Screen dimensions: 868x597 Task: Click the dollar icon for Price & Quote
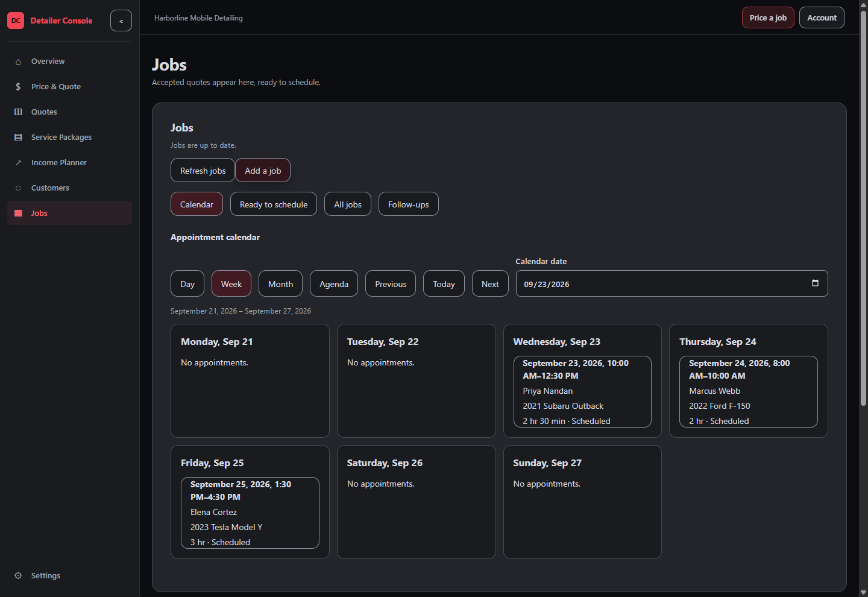tap(18, 87)
